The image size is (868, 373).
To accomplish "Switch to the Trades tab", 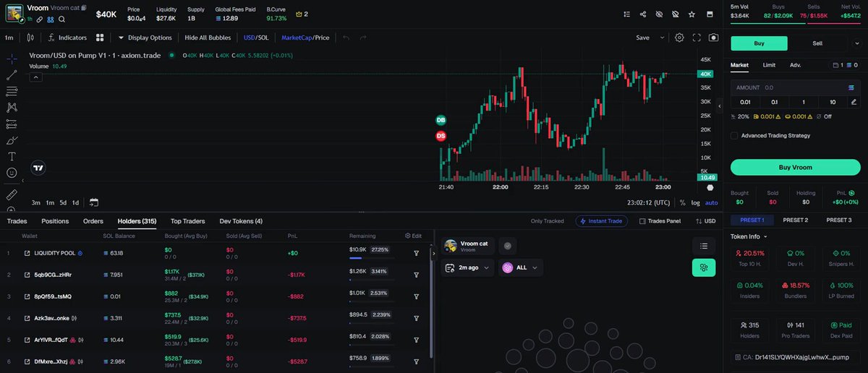I will [17, 221].
